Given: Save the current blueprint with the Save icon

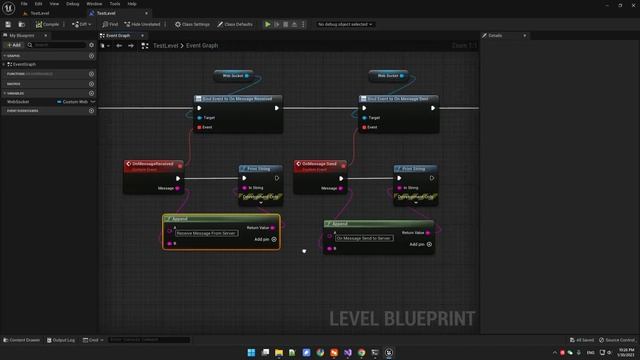Looking at the screenshot, I should tap(8, 24).
